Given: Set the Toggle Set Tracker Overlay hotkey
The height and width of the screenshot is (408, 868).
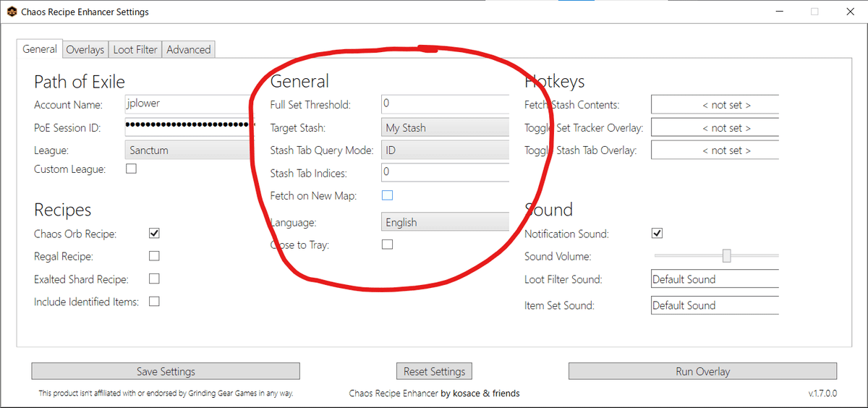Looking at the screenshot, I should click(x=715, y=127).
